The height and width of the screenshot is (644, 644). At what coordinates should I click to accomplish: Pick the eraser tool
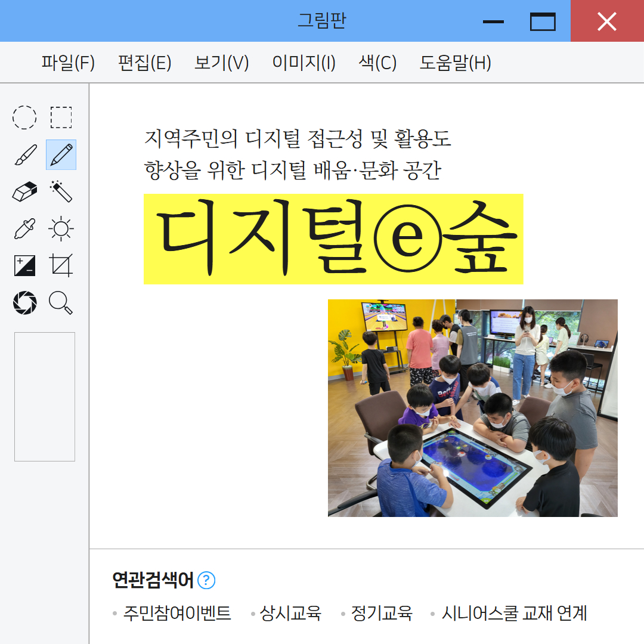pos(24,192)
